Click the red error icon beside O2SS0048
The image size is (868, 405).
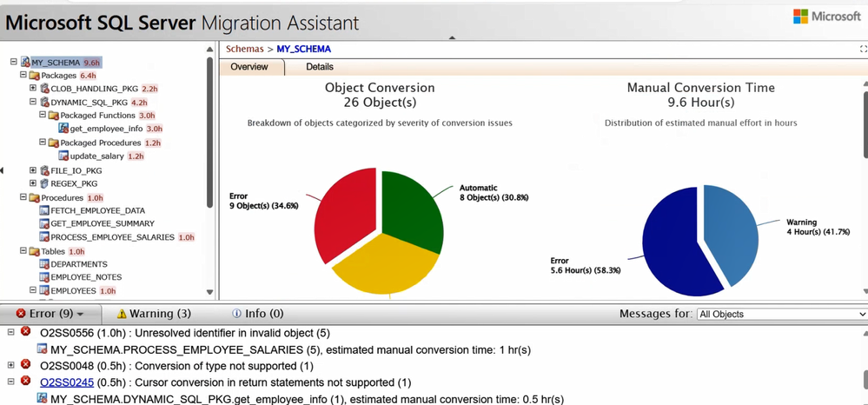[x=25, y=364]
